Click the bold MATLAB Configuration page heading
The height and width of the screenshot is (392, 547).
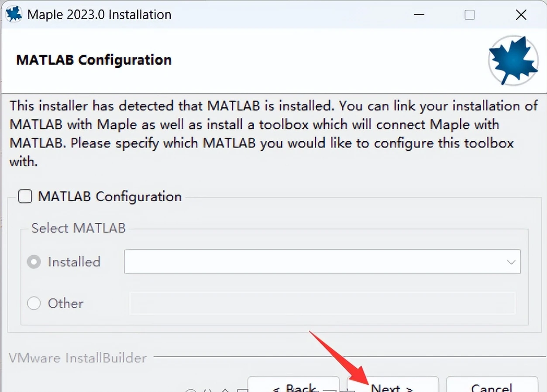[94, 60]
